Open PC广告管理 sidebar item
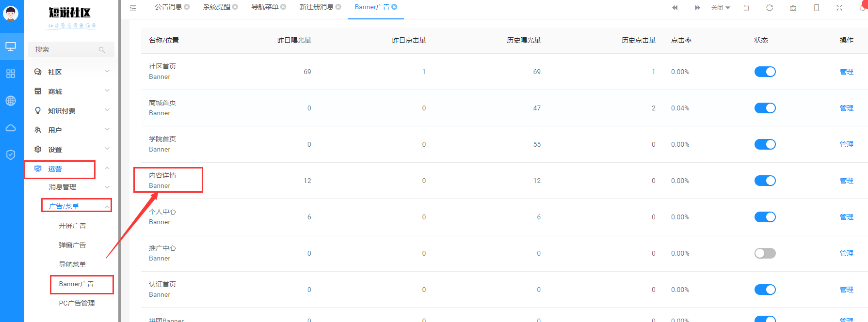 (77, 303)
